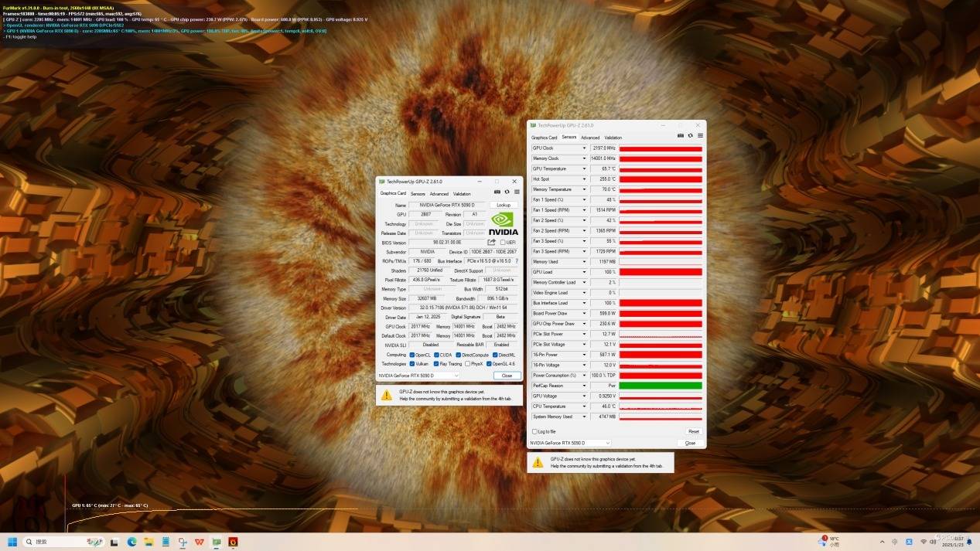Select Validation tab in Sensors window
This screenshot has height=551, width=980.
pyautogui.click(x=613, y=138)
